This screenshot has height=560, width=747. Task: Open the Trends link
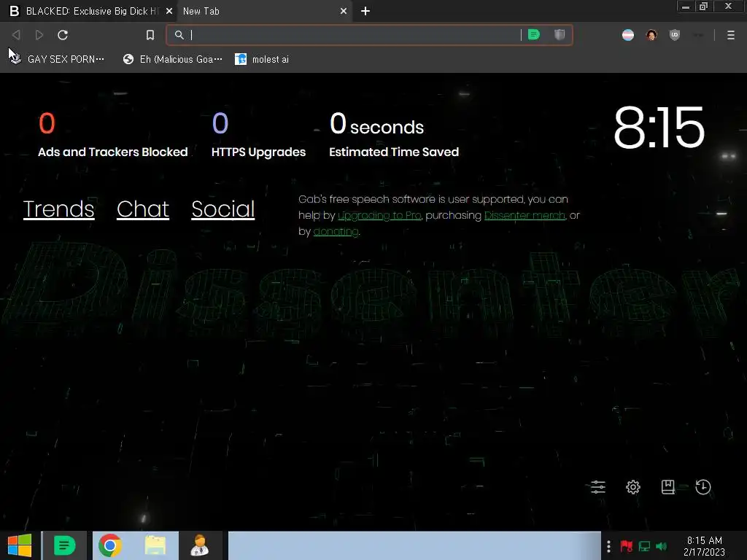58,209
